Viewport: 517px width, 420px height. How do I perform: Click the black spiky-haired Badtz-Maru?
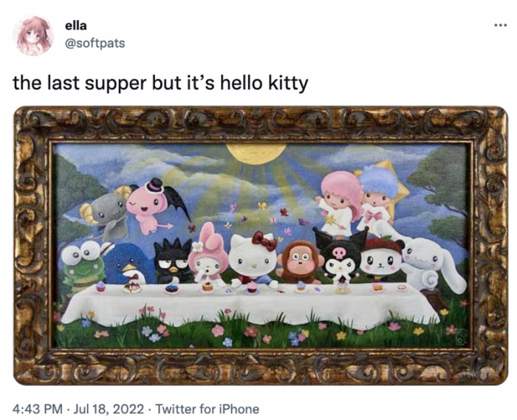pyautogui.click(x=173, y=261)
